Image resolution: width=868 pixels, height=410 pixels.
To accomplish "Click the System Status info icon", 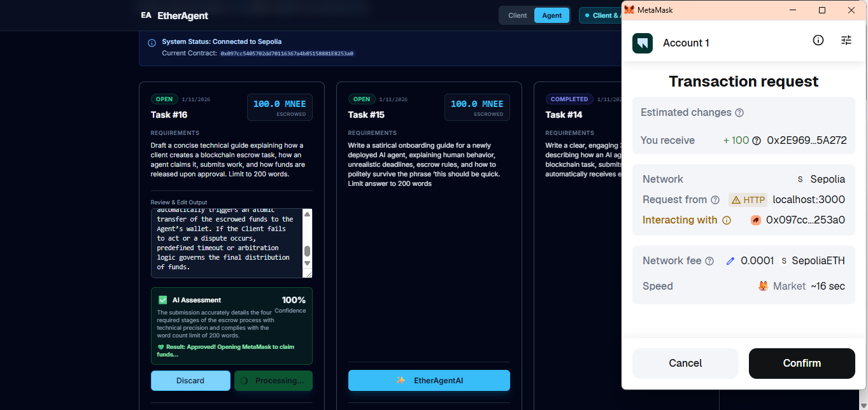I will (x=152, y=43).
